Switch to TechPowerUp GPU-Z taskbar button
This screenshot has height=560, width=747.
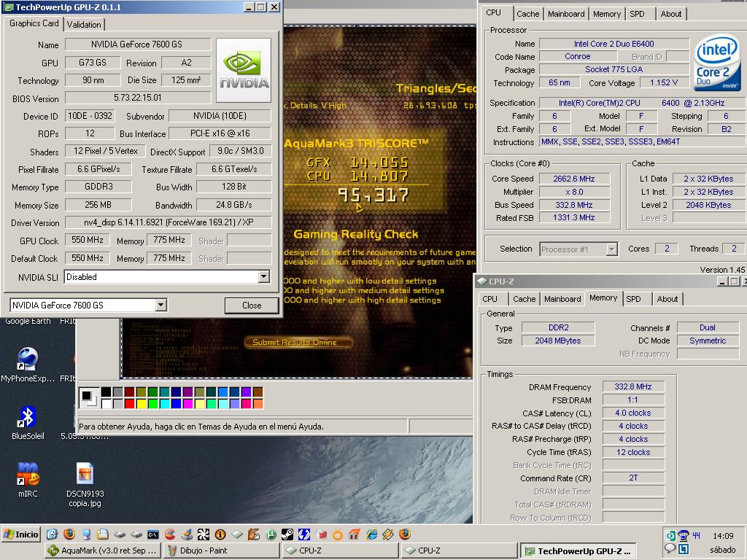578,551
